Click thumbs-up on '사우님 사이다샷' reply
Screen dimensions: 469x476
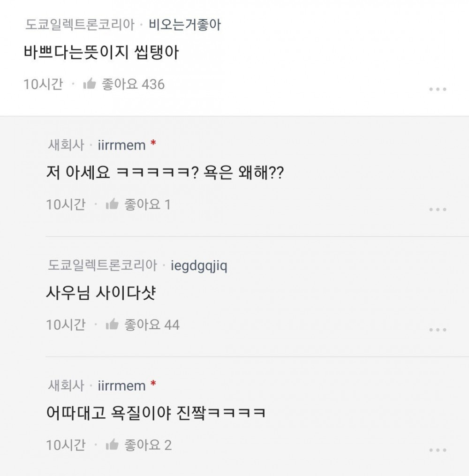(x=112, y=325)
